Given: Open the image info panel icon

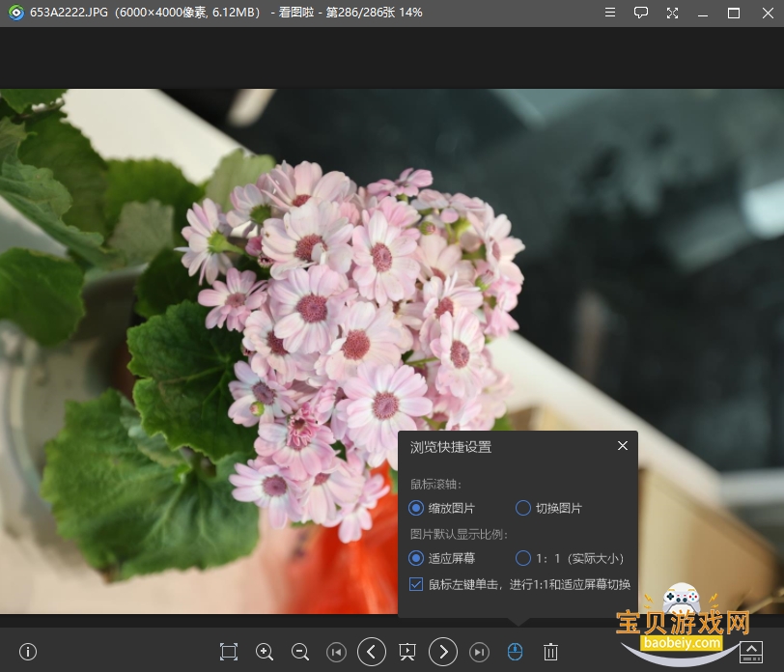Looking at the screenshot, I should [x=28, y=652].
